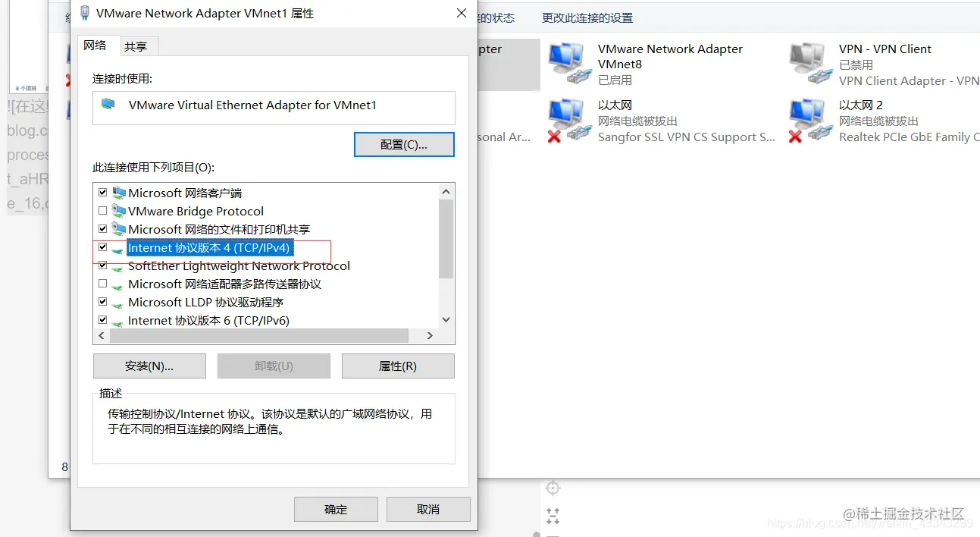Image resolution: width=980 pixels, height=537 pixels.
Task: Click the horizontal scroll right arrow
Action: pyautogui.click(x=430, y=335)
